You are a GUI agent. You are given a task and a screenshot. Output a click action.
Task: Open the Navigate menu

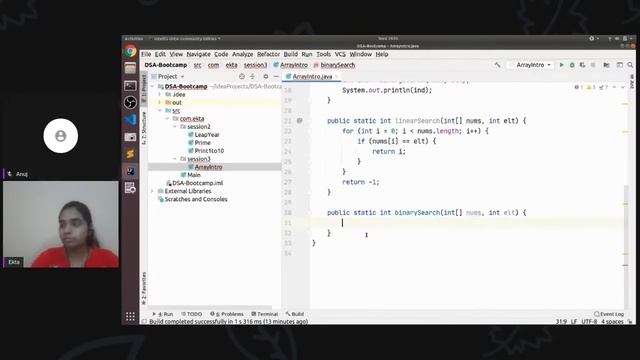(x=198, y=54)
